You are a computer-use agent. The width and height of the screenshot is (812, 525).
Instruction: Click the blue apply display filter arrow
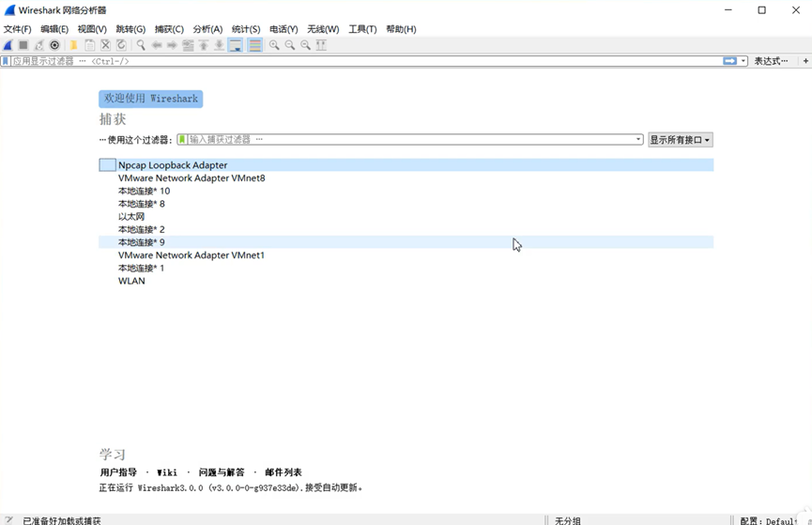729,61
